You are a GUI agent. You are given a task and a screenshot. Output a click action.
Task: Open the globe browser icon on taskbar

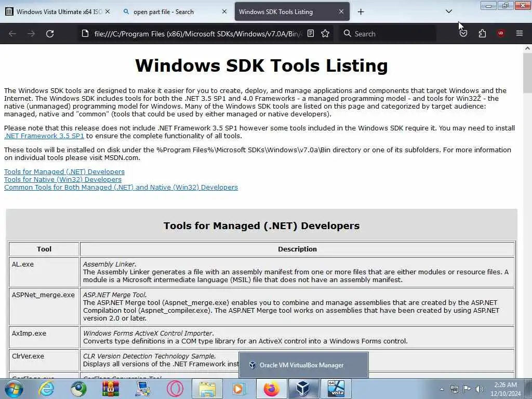(78, 389)
